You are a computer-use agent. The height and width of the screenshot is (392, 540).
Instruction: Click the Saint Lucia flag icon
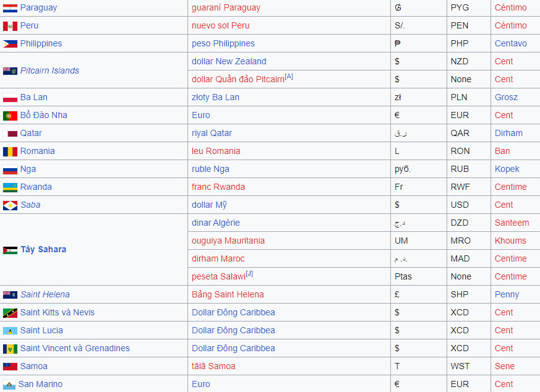click(10, 331)
